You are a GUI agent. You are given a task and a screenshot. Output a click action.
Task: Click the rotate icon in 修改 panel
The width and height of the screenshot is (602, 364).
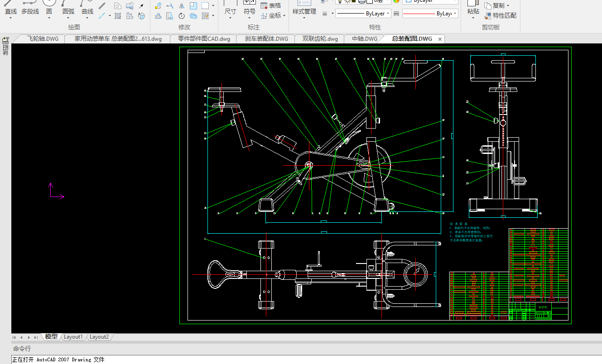(182, 16)
